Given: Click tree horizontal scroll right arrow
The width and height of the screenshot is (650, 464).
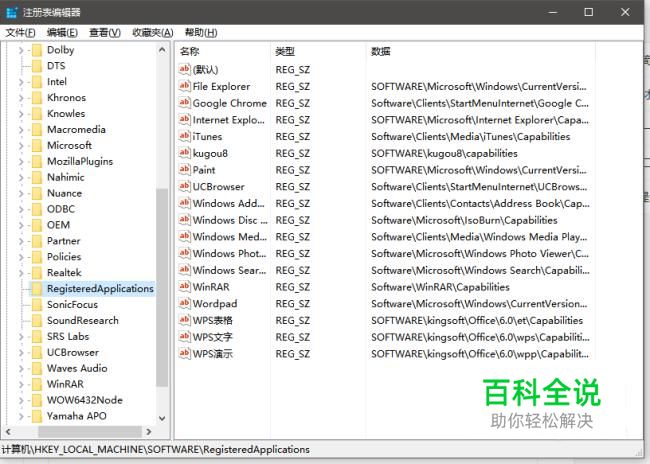Looking at the screenshot, I should (x=149, y=432).
